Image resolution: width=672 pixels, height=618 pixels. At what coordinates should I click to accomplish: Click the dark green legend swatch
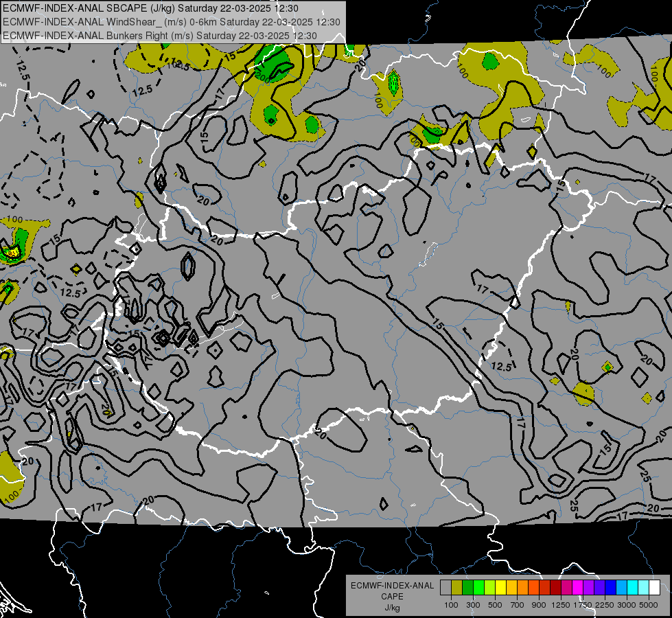pyautogui.click(x=467, y=587)
